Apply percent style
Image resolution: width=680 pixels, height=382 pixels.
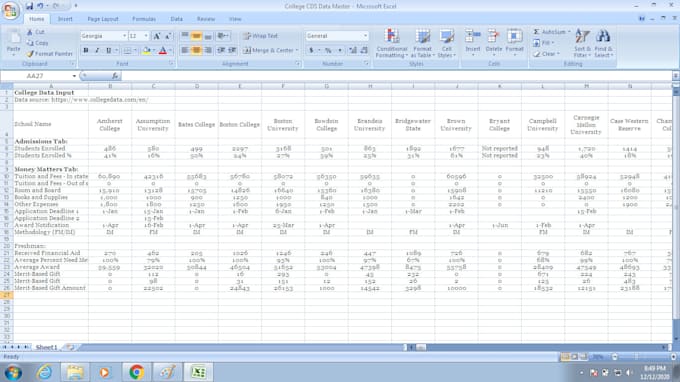pyautogui.click(x=328, y=50)
